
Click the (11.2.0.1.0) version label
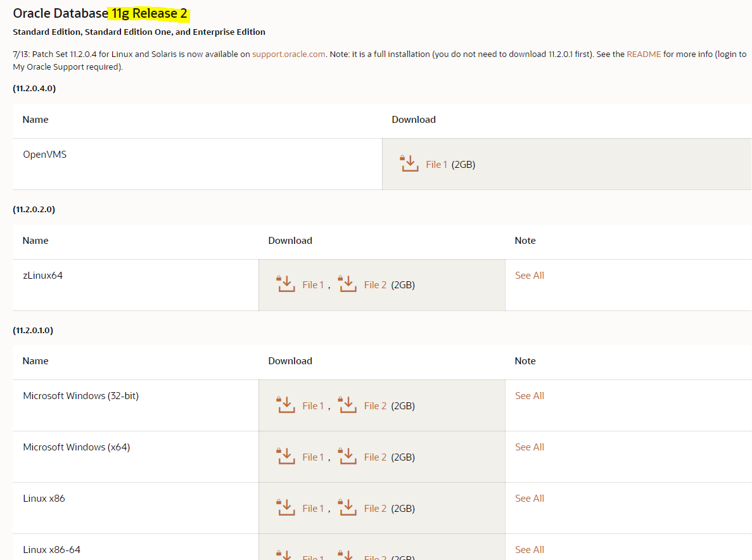pyautogui.click(x=33, y=330)
